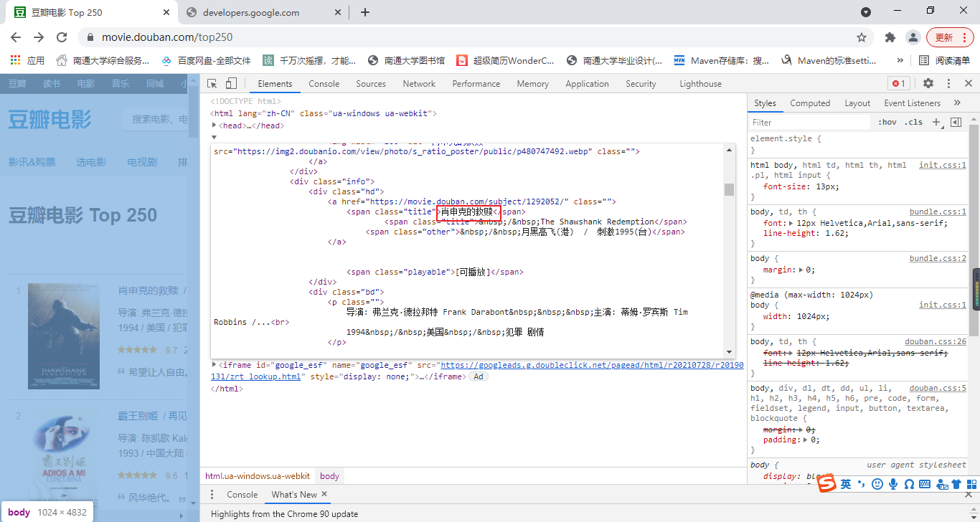Close the What's New drawer tab
The height and width of the screenshot is (522, 980).
pos(324,494)
